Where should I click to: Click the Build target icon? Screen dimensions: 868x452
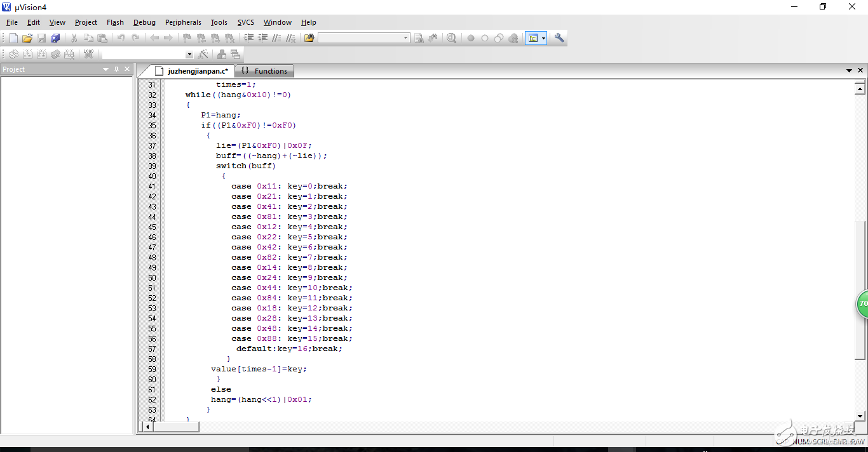click(x=27, y=55)
